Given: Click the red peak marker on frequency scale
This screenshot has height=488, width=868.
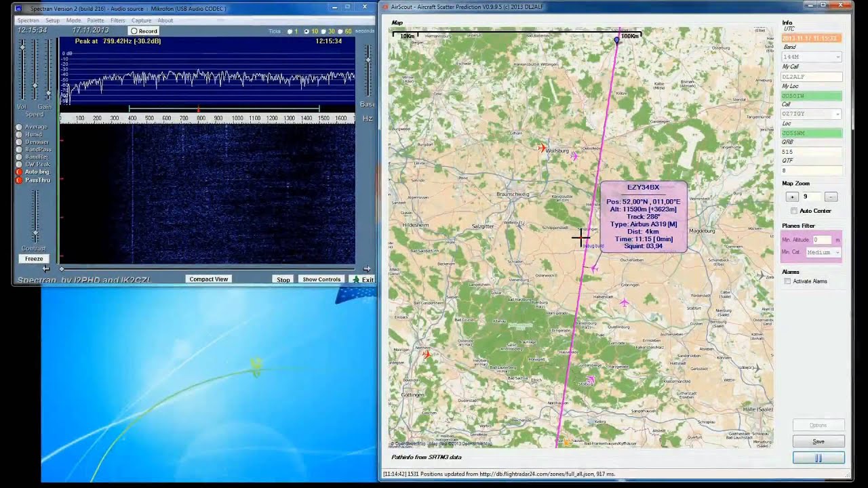Looking at the screenshot, I should (198, 109).
